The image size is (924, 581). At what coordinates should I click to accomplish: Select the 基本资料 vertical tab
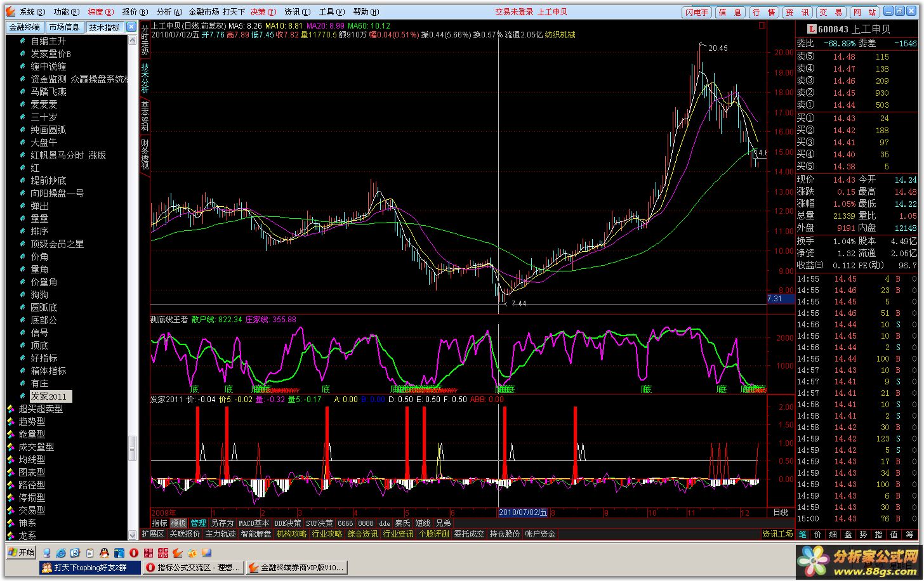[145, 116]
